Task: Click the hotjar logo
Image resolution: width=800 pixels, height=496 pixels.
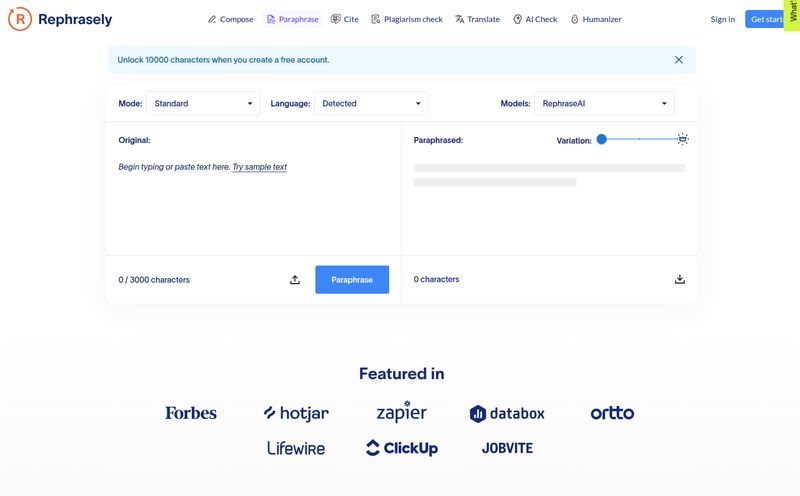Action: click(x=296, y=413)
